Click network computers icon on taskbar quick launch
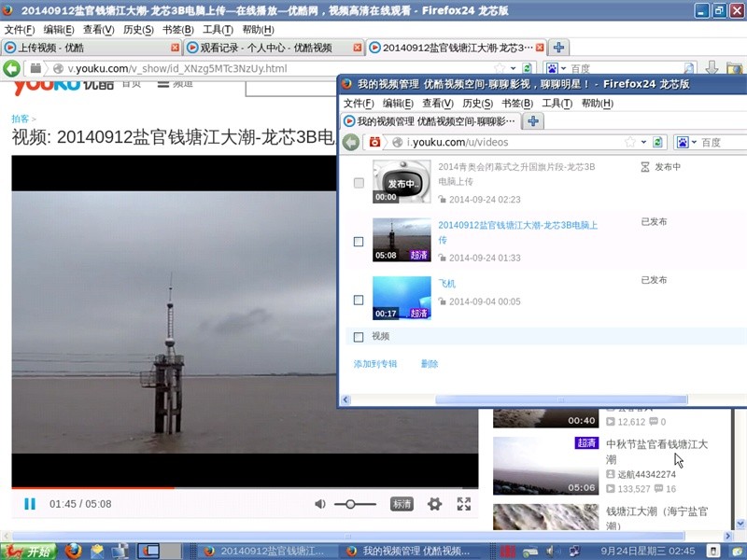This screenshot has height=560, width=747. coord(120,551)
